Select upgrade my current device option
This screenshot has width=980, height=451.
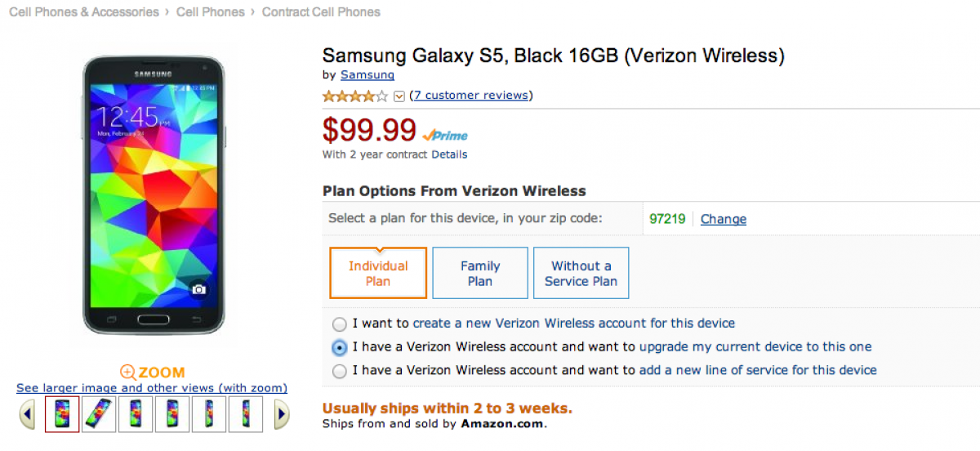[x=340, y=347]
